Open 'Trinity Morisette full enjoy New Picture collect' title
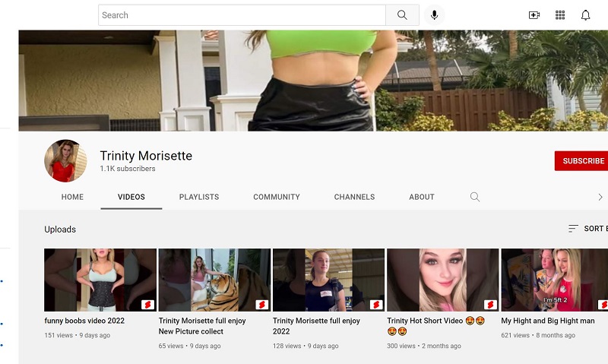Viewport: 608px width, 364px height. click(x=202, y=326)
